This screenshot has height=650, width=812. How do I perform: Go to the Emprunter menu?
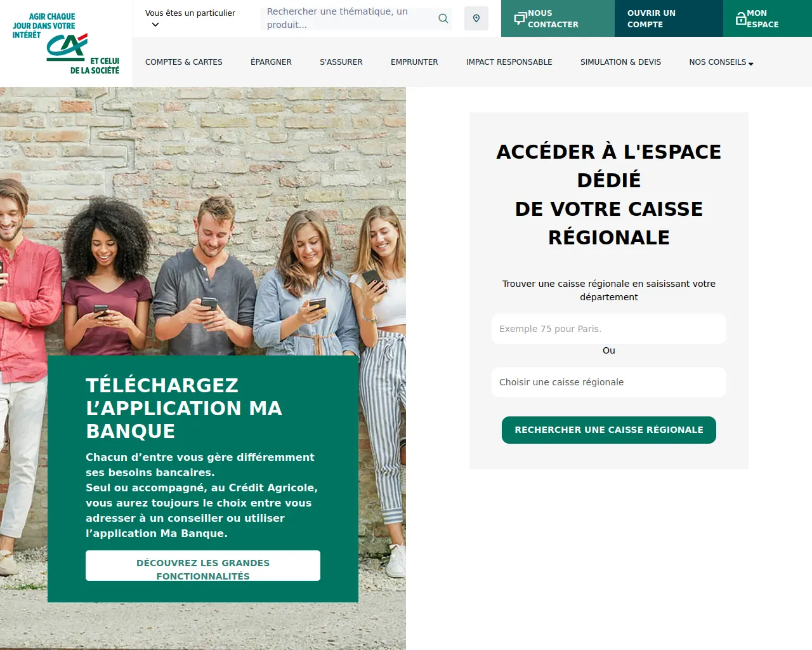(414, 62)
